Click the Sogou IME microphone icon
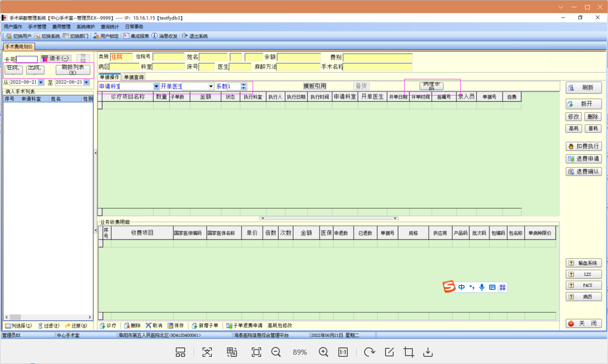 click(482, 287)
